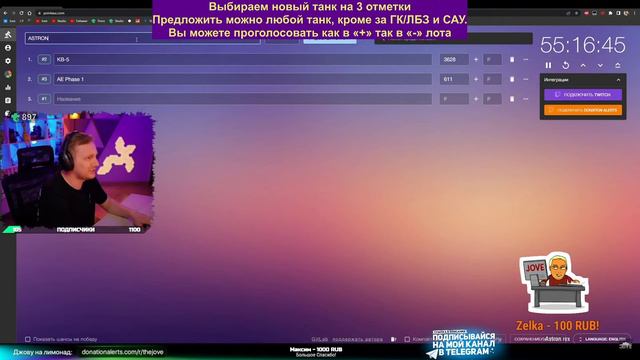Add extra amount to empty third lot

476,99
